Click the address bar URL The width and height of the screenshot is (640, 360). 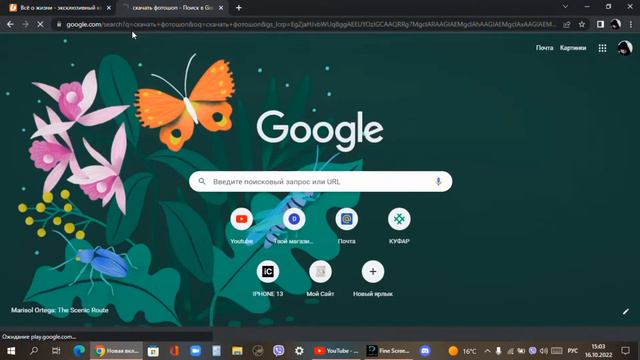click(x=310, y=24)
